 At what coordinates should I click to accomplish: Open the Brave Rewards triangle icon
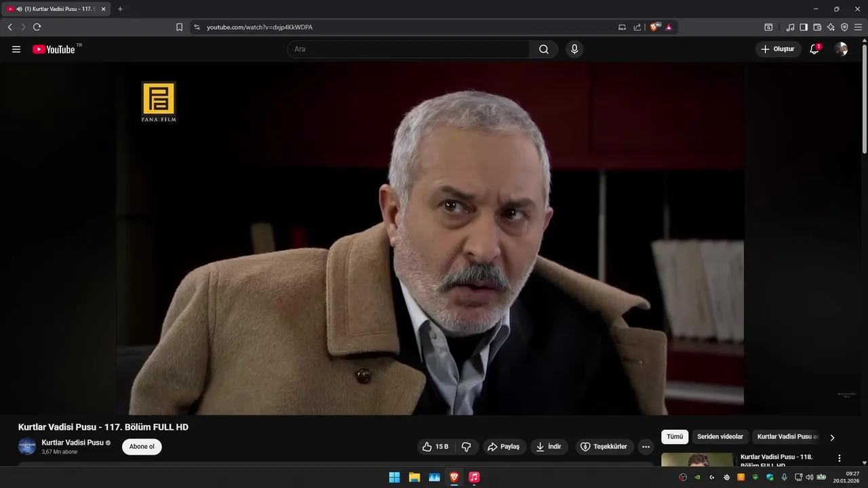click(x=669, y=27)
